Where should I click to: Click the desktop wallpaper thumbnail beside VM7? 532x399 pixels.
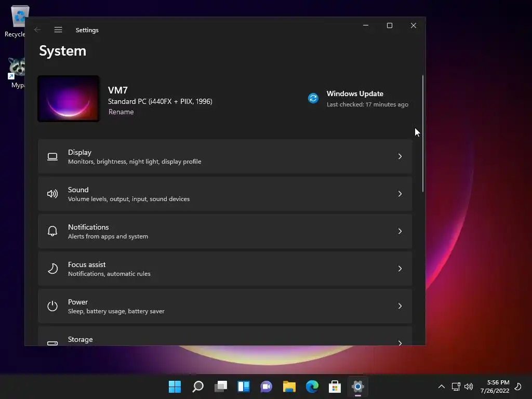pos(69,99)
